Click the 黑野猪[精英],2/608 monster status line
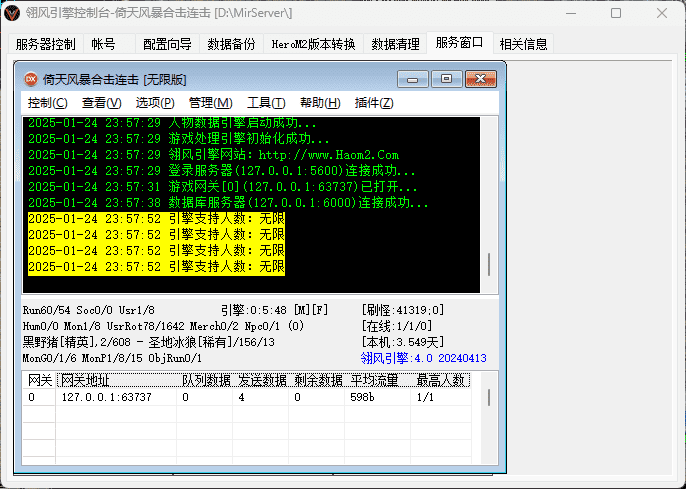This screenshot has height=489, width=686. 149,342
